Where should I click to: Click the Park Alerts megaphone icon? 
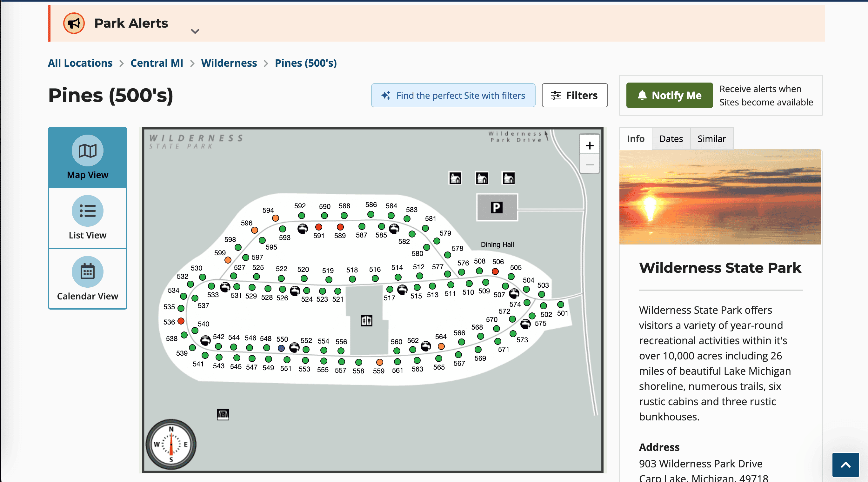tap(74, 23)
